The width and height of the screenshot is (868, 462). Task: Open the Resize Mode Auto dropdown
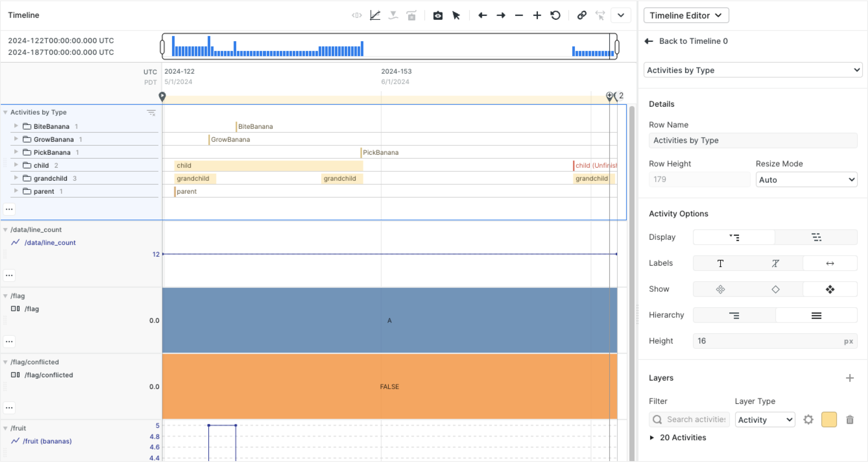[x=806, y=179]
